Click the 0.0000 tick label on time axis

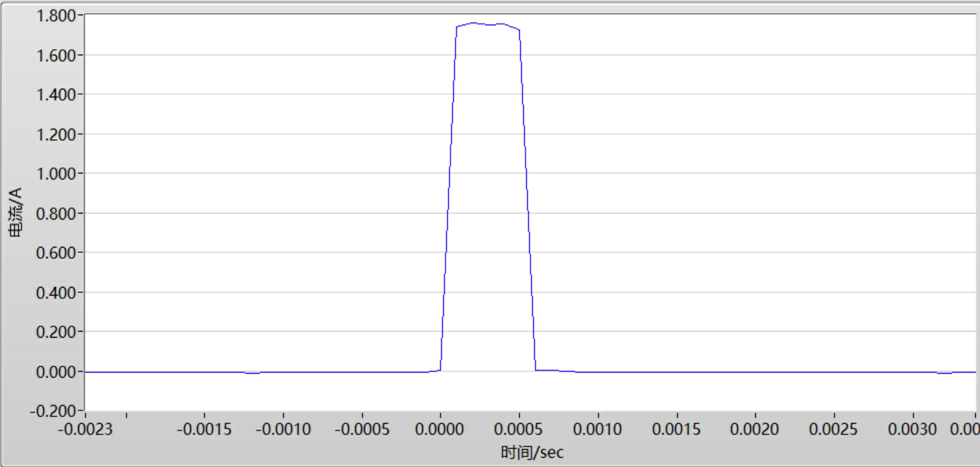tap(440, 429)
